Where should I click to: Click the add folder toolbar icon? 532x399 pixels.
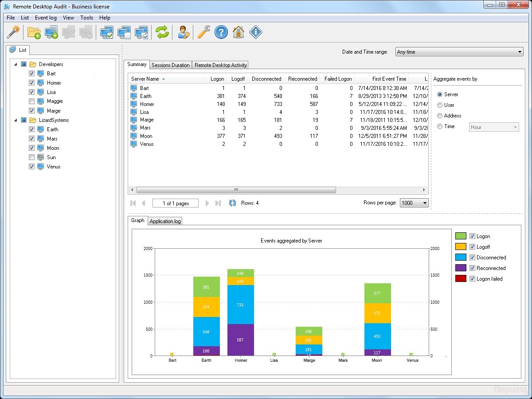coord(34,32)
